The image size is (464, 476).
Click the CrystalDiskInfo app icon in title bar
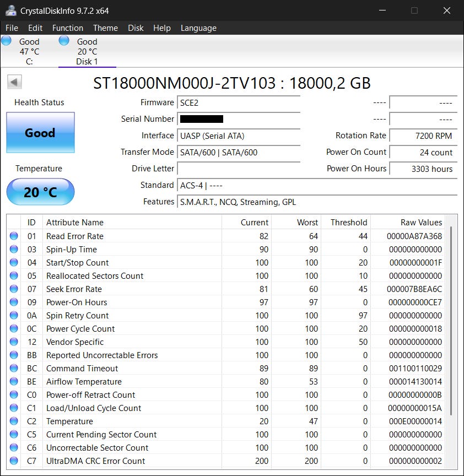point(10,10)
